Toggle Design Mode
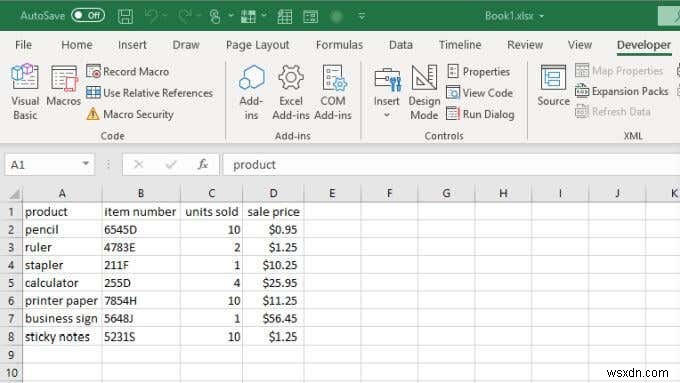Image resolution: width=680 pixels, height=383 pixels. point(424,92)
